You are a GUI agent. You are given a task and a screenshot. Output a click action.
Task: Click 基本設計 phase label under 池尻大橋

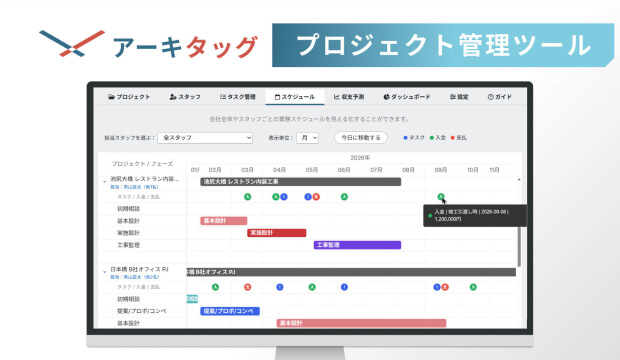click(x=129, y=221)
